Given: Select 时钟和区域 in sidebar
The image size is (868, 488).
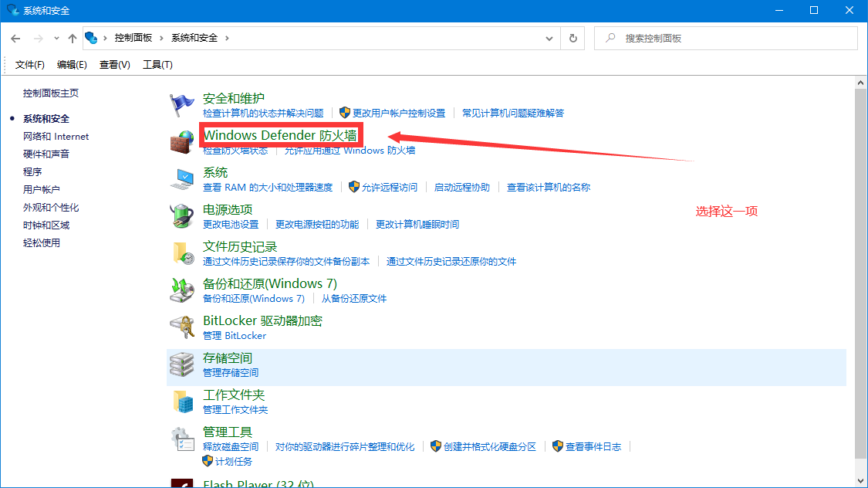Looking at the screenshot, I should tap(46, 225).
